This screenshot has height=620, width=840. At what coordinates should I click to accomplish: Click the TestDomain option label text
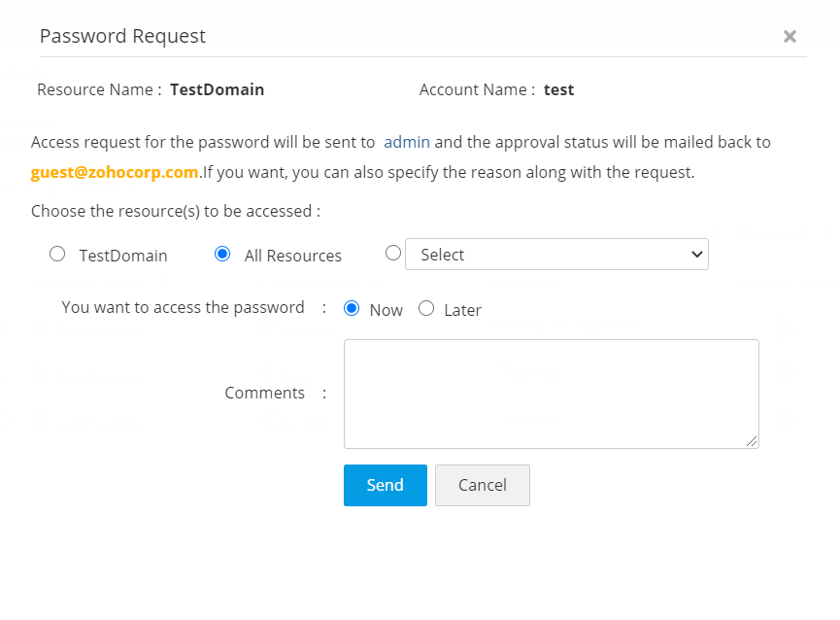123,256
